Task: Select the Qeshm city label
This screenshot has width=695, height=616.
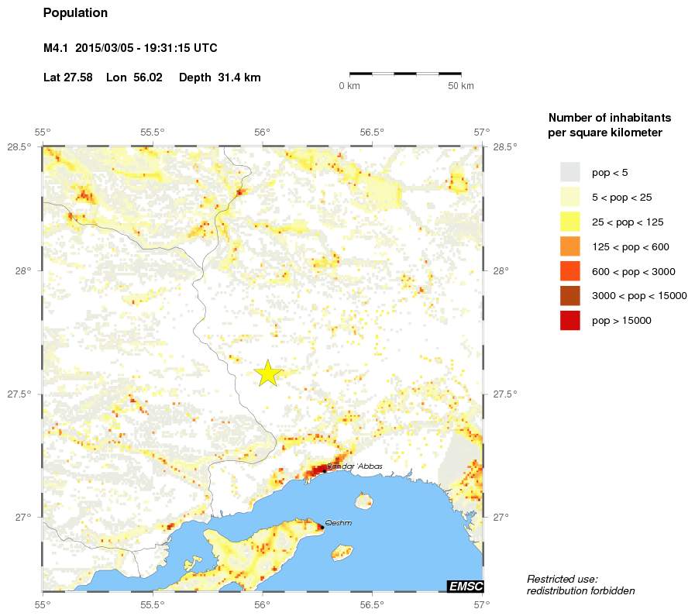Action: click(x=339, y=523)
